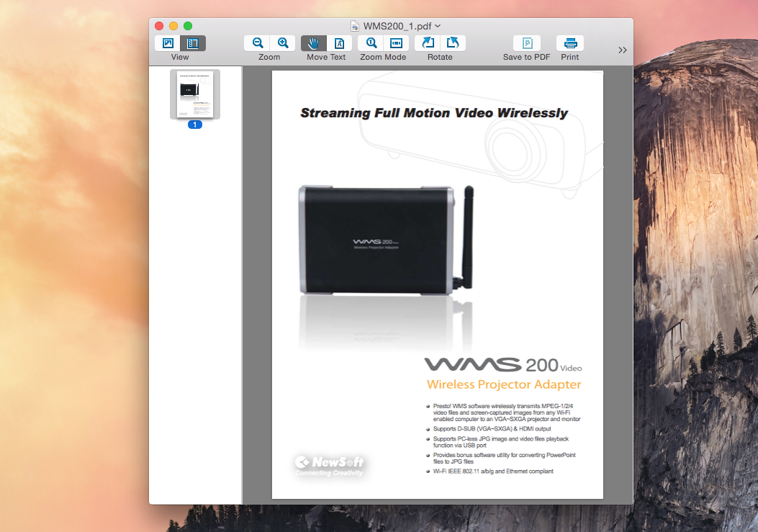Screen dimensions: 758x532
Task: Click the WMS 200 Video logo
Action: [503, 365]
